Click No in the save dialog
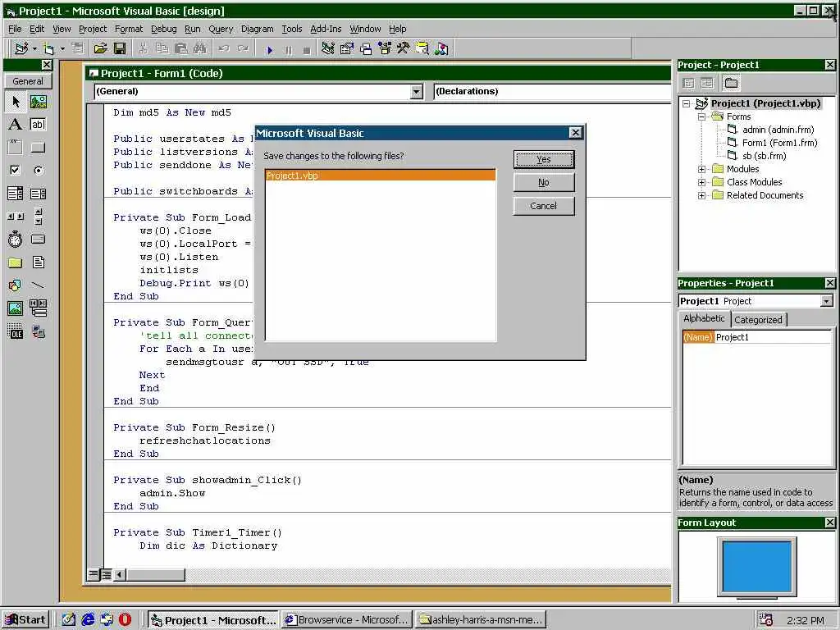Viewport: 840px width, 630px height. click(x=544, y=182)
